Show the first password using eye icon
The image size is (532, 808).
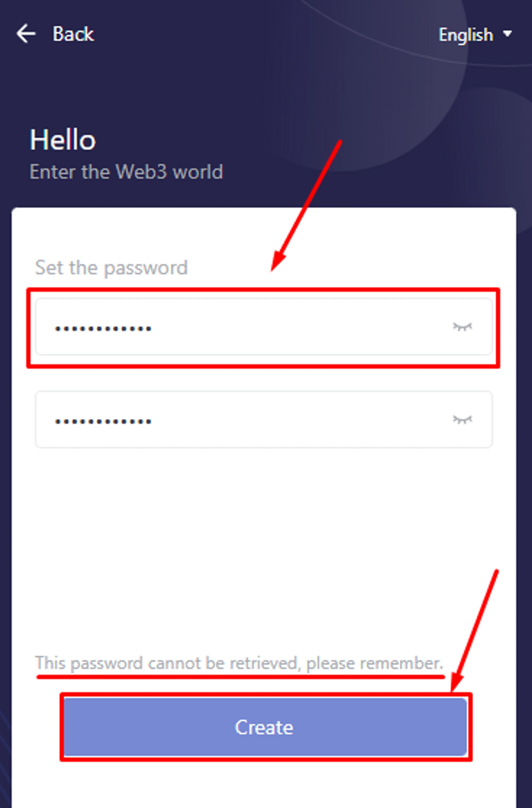click(x=462, y=327)
